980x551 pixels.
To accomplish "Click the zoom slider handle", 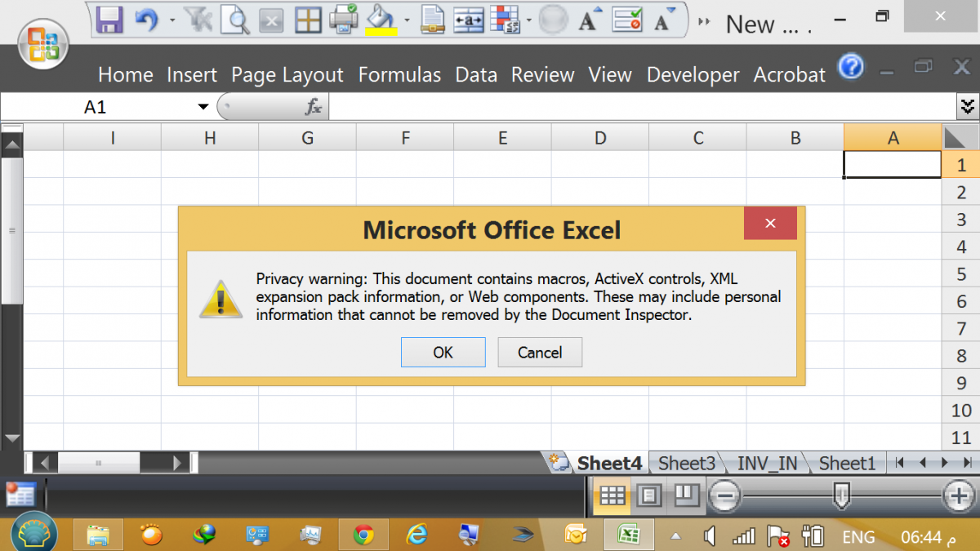I will pos(841,494).
